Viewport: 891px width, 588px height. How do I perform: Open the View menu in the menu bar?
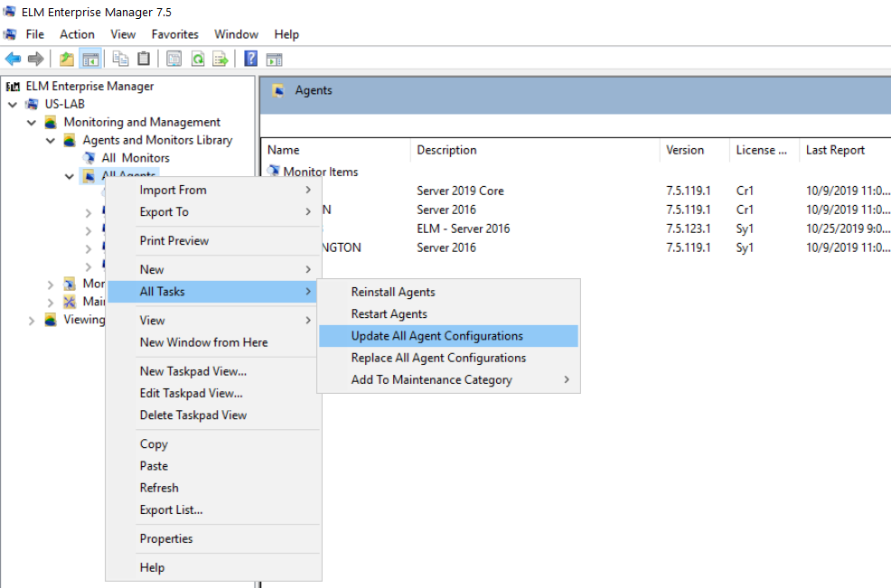click(123, 34)
